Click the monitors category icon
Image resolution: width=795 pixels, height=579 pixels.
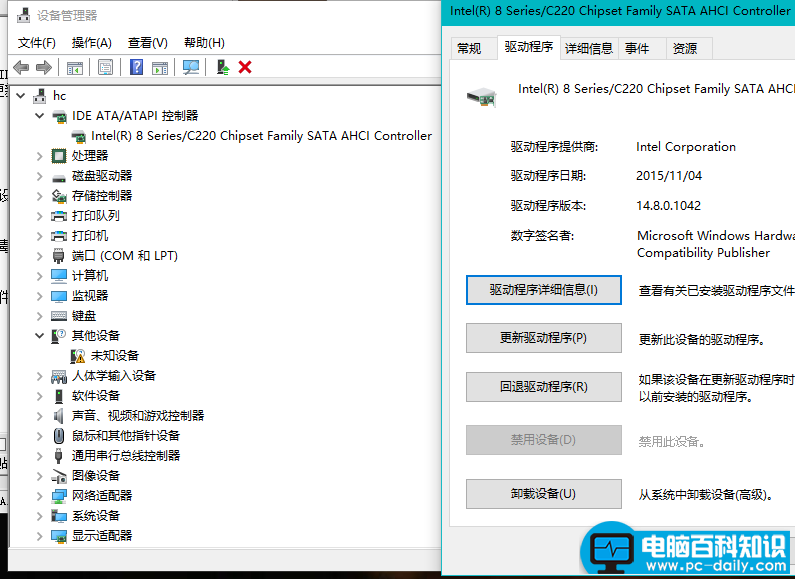(x=59, y=296)
